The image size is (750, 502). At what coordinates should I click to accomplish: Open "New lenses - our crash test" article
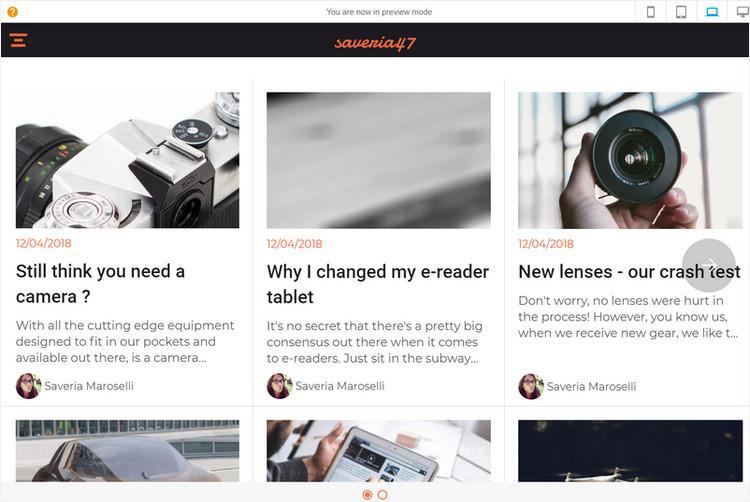629,272
